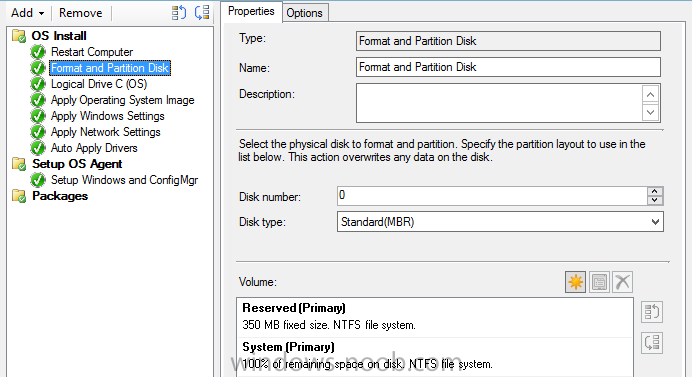Switch to the Options tab
This screenshot has width=692, height=377.
pos(305,13)
